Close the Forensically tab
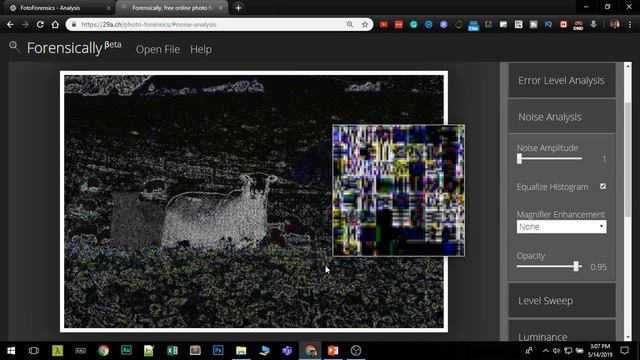The image size is (640, 360). click(221, 8)
